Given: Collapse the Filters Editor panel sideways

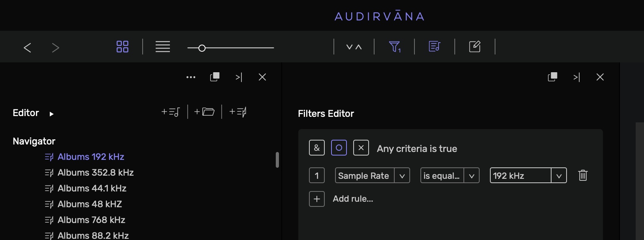Looking at the screenshot, I should click(x=577, y=77).
